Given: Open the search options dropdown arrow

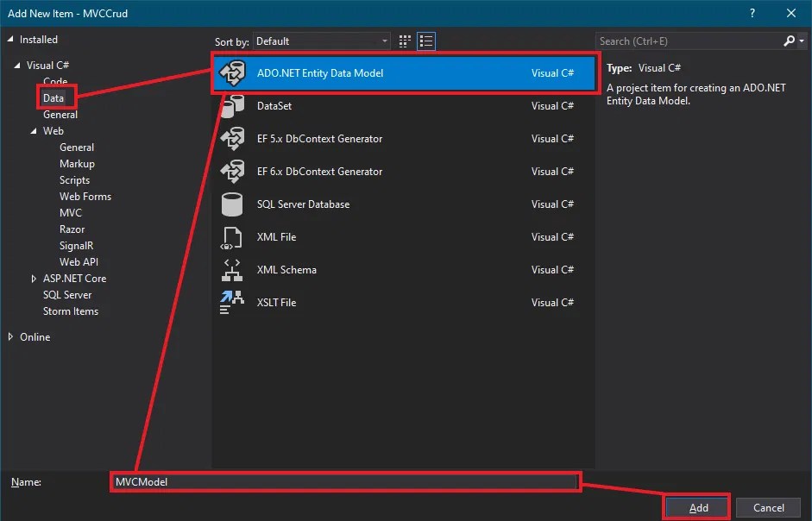Looking at the screenshot, I should point(802,41).
